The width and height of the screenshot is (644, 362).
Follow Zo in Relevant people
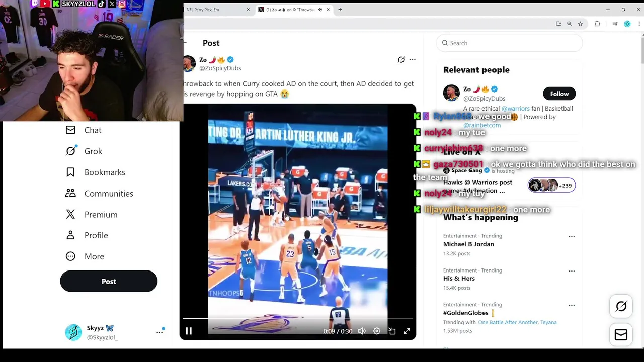559,94
